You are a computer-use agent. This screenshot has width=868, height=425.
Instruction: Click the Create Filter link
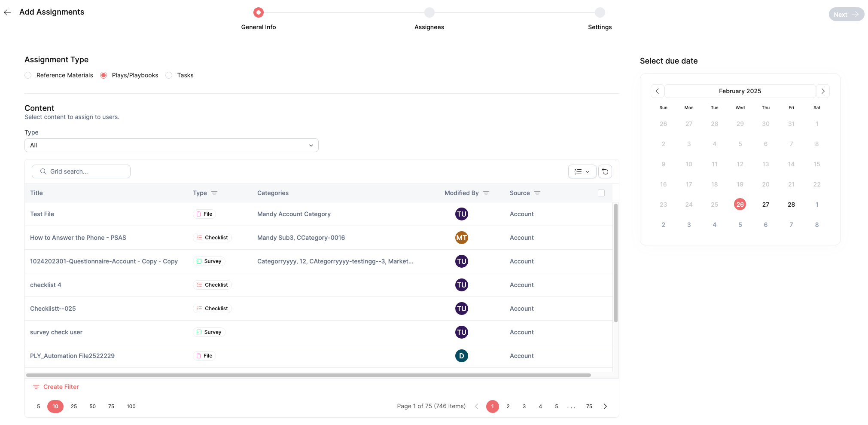tap(56, 387)
